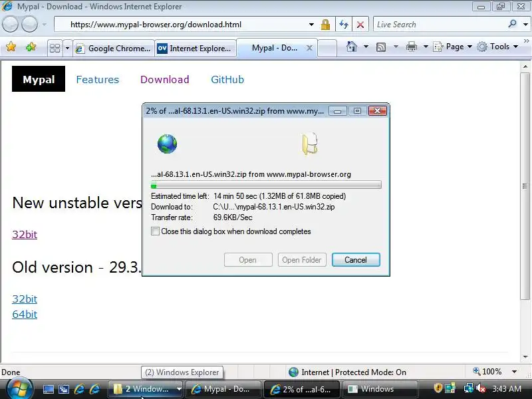
Task: Open the Download nav link
Action: point(164,79)
